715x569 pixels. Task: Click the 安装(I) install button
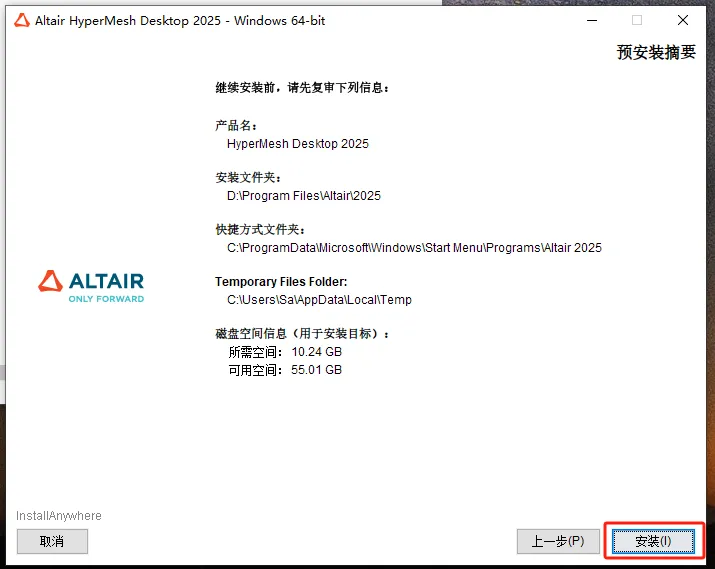pos(653,541)
